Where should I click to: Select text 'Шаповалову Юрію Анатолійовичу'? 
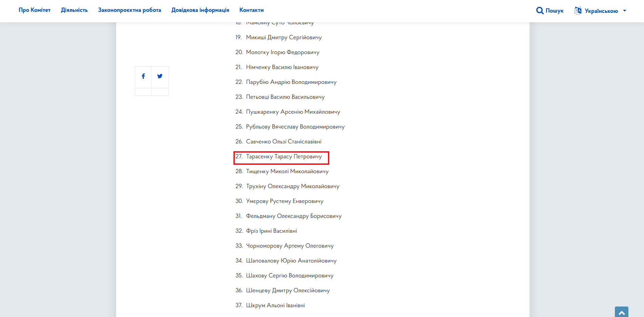pyautogui.click(x=291, y=261)
